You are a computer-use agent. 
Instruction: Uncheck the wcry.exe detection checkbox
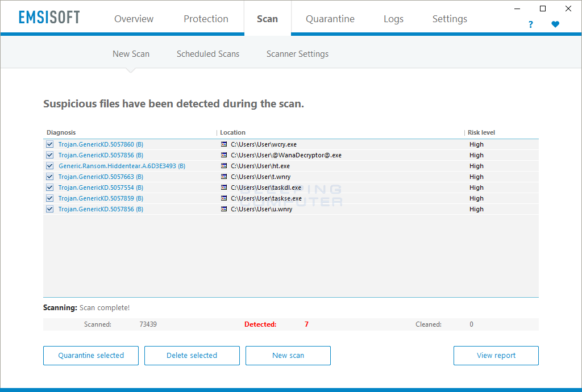click(x=50, y=144)
